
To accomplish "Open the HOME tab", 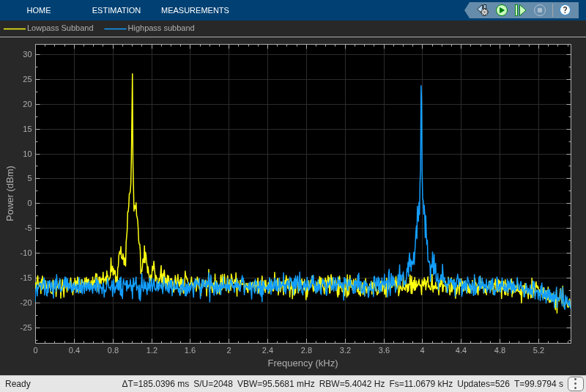I will pos(39,10).
